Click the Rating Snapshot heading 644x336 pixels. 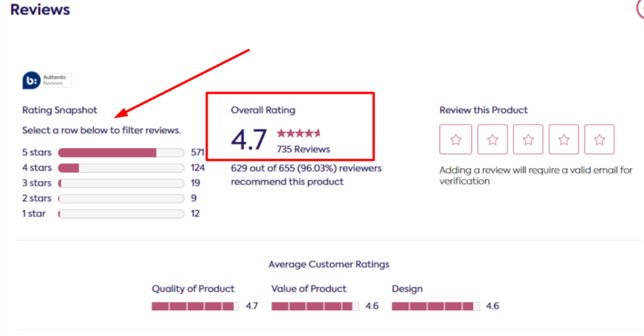[60, 110]
